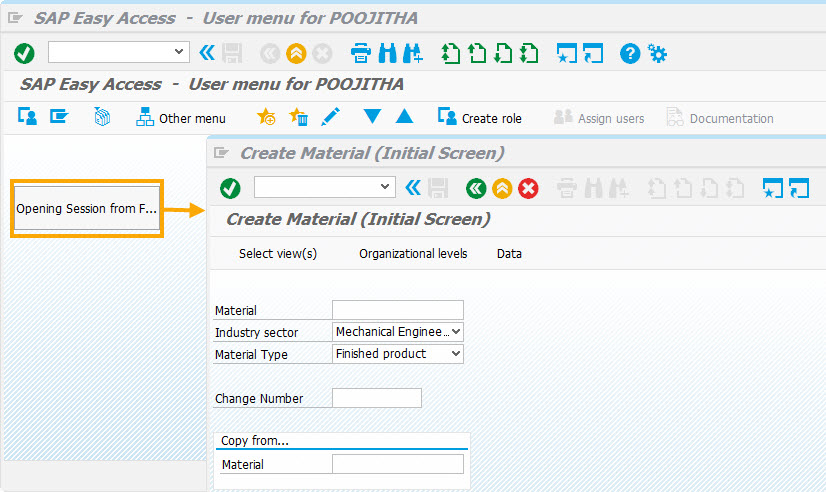Open Customize Local Layout gear icon
826x492 pixels.
tap(657, 53)
